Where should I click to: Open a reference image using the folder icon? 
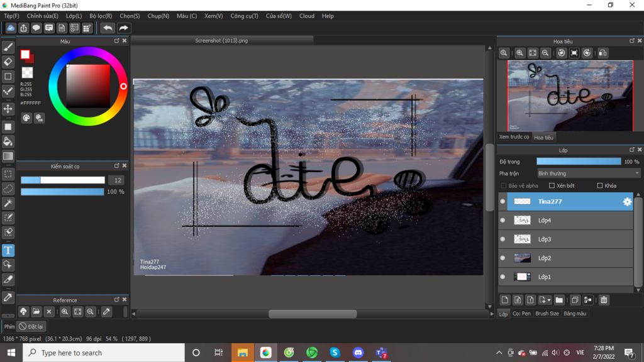[36, 312]
